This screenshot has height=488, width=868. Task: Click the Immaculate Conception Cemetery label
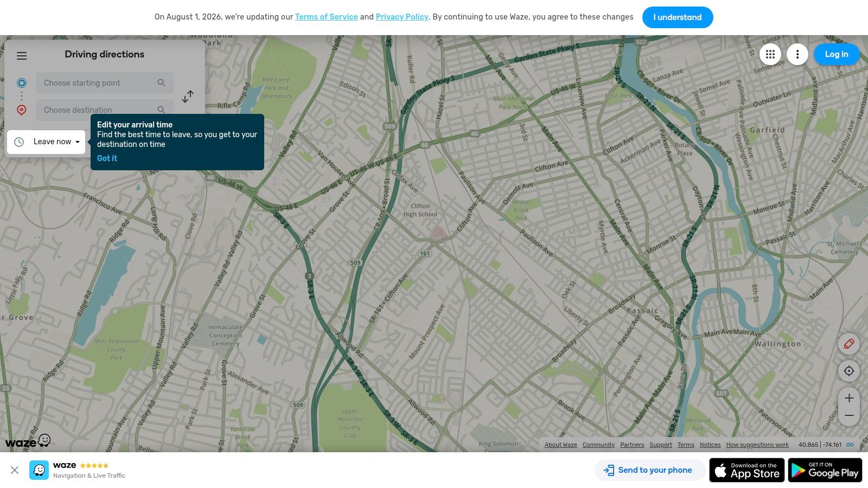(x=226, y=336)
